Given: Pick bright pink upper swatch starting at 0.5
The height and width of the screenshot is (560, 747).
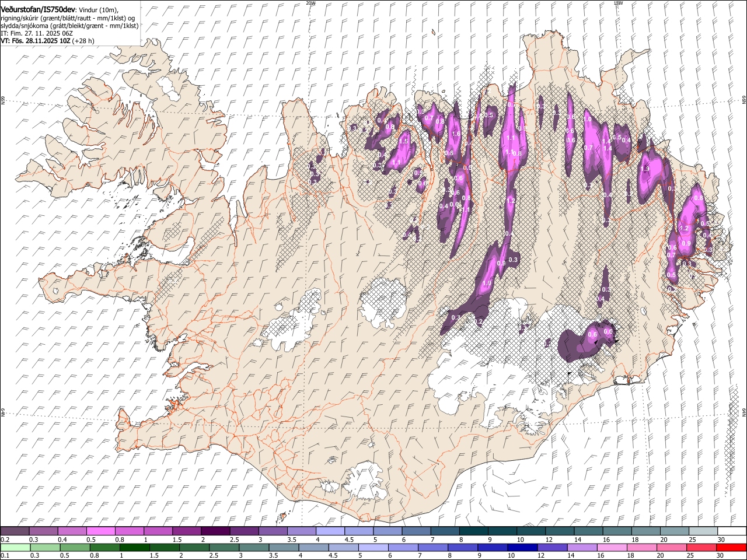Looking at the screenshot, I should pos(100,531).
